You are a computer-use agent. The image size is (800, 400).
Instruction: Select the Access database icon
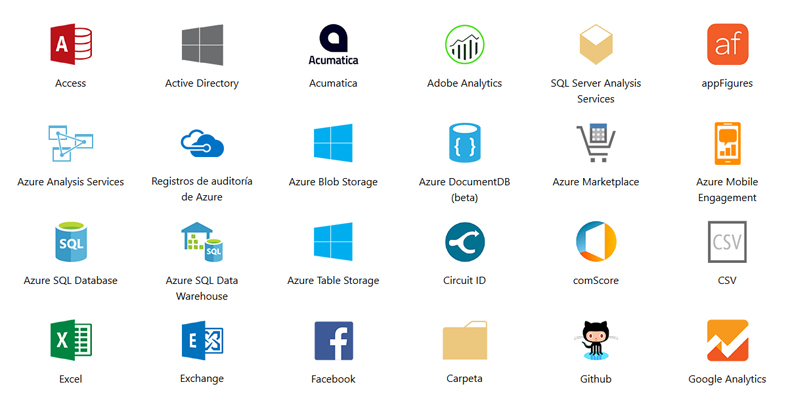[x=71, y=44]
